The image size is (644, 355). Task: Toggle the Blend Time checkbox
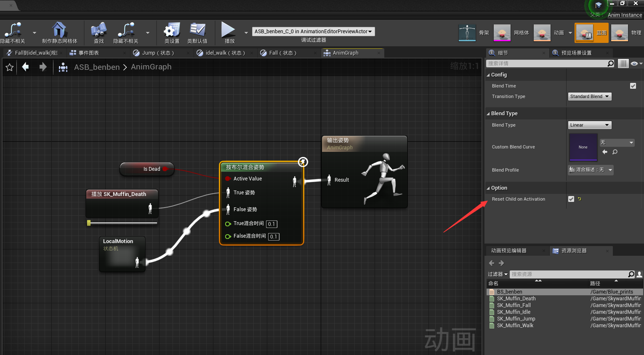coord(633,86)
